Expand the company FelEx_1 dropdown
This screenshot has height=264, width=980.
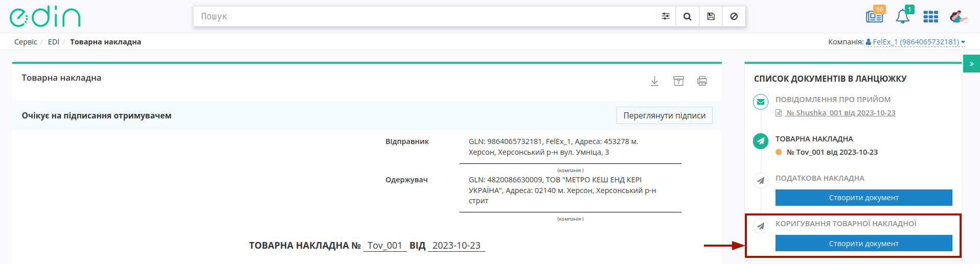tap(915, 42)
